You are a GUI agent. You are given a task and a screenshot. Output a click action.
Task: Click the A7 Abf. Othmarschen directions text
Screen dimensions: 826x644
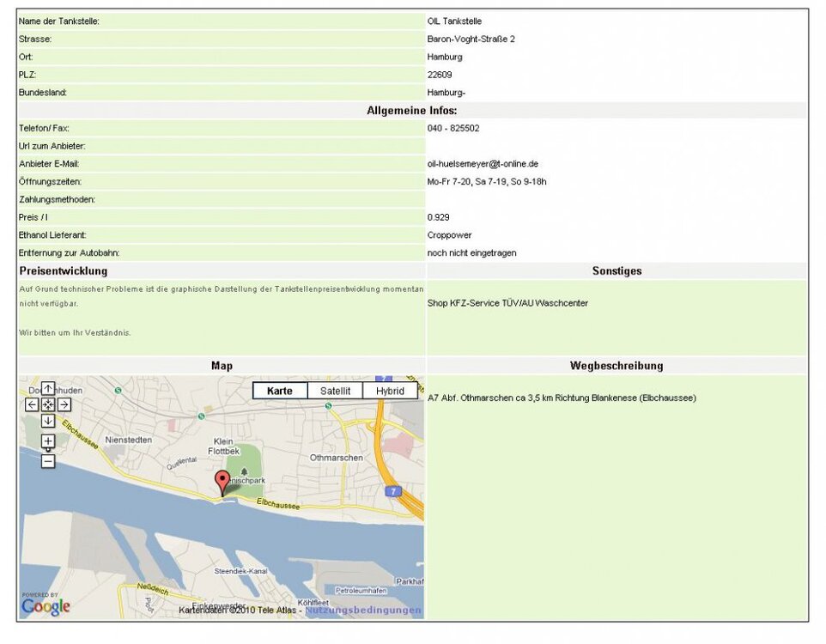(x=562, y=398)
